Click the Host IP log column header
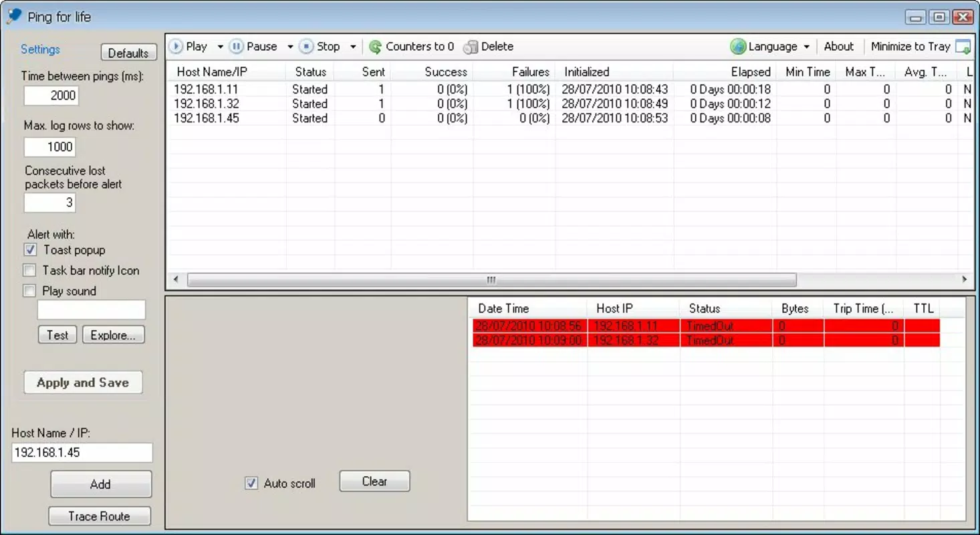Screen dimensions: 980x535 coord(634,308)
